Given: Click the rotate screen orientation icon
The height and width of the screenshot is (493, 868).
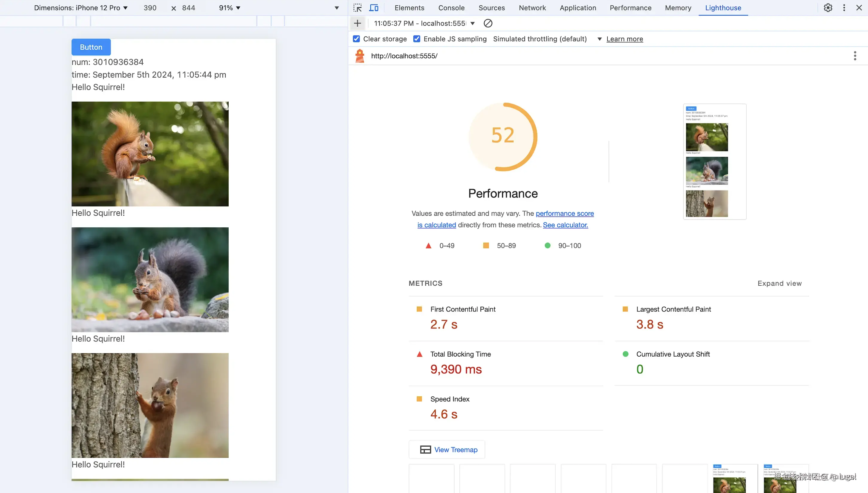Looking at the screenshot, I should click(337, 8).
